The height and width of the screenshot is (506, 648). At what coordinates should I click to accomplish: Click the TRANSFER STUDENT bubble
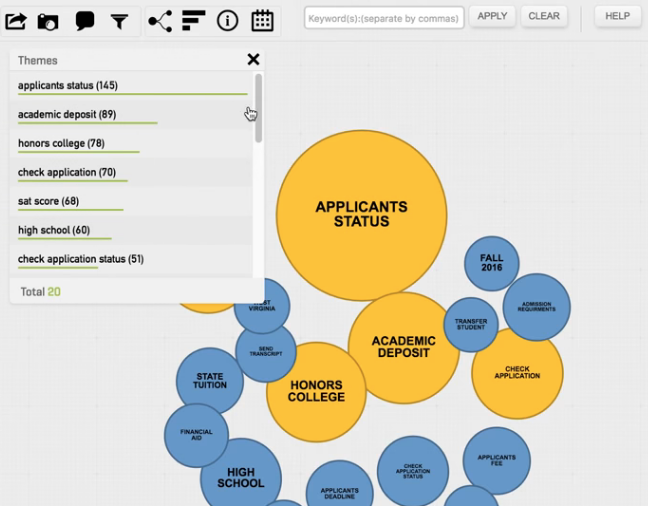tap(471, 325)
